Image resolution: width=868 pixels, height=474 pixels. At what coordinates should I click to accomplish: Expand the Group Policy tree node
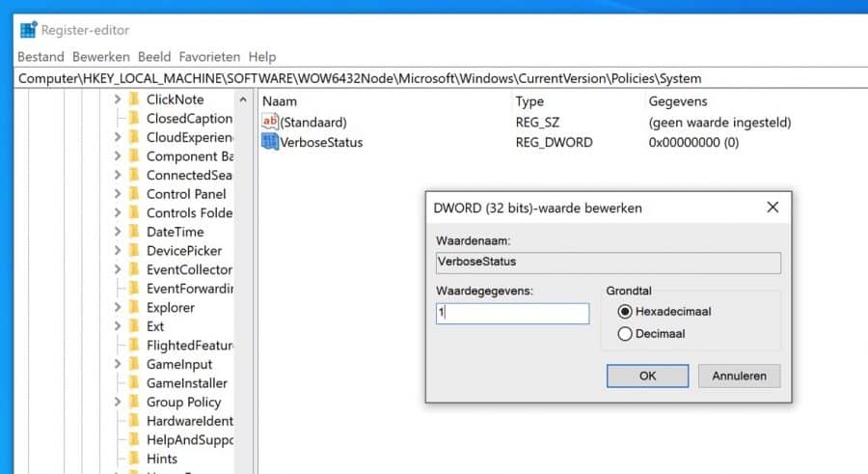118,402
